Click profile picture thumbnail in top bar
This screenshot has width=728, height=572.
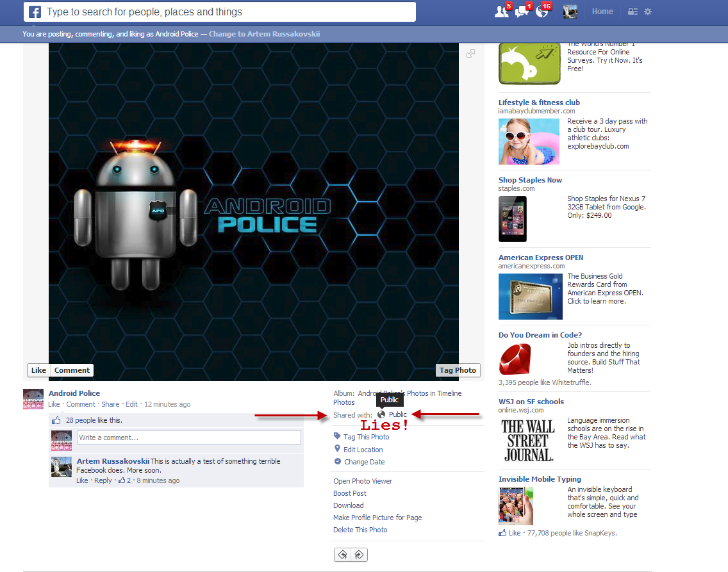click(x=570, y=12)
